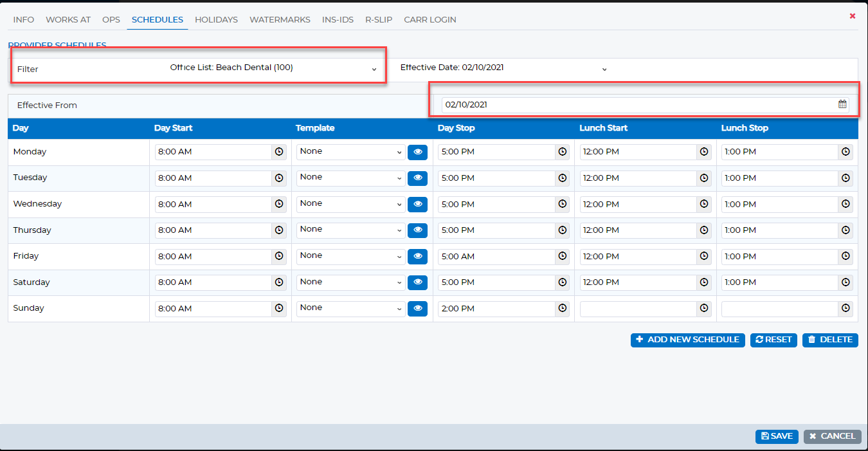Open time picker for Sunday Day Start
Viewport: 868px width, 451px height.
pos(279,309)
